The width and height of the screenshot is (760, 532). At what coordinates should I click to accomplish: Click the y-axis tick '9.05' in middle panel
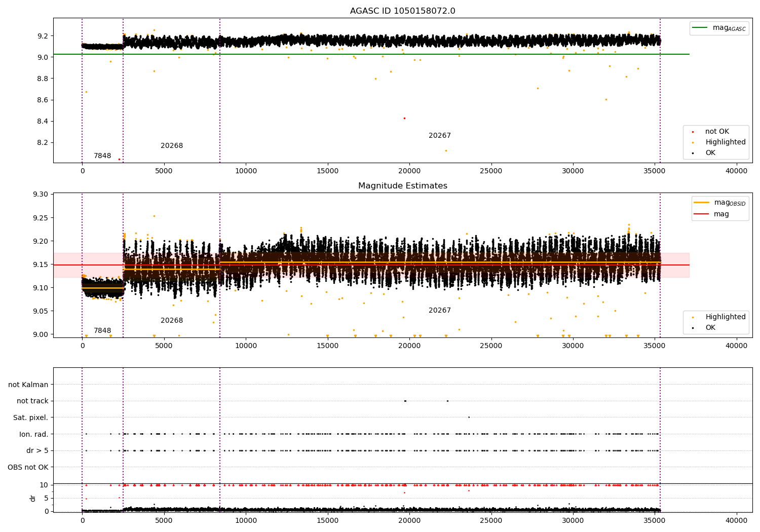[41, 311]
